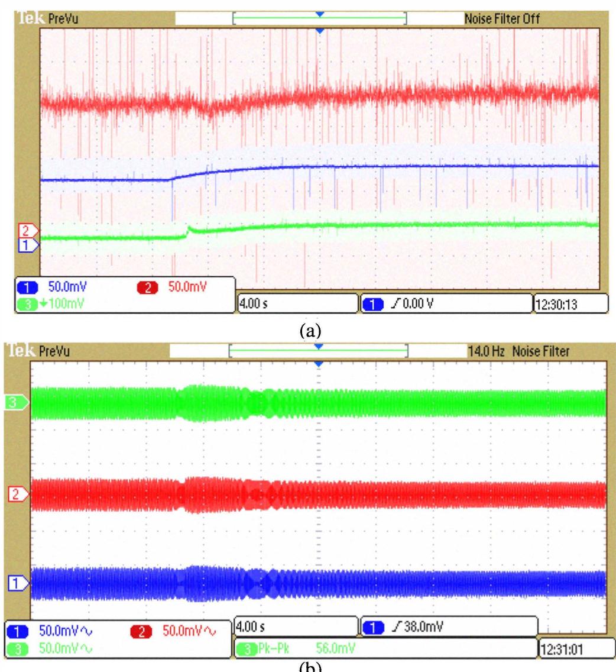
Task: Click the bottom scope PreVu label
Action: (54, 351)
